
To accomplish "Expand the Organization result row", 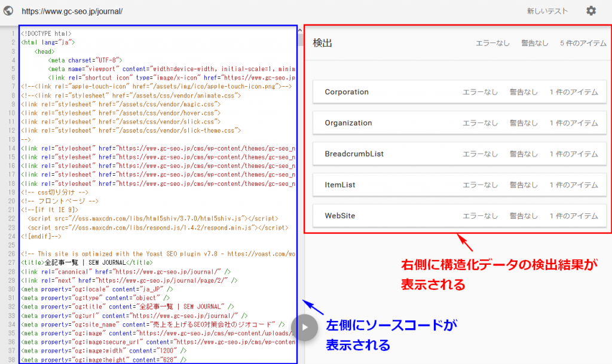I will (460, 123).
